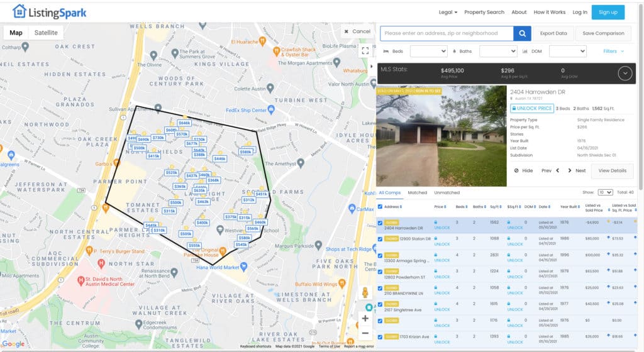
Task: Uncheck the 2110 Brandywine LN row checkbox
Action: 380,289
